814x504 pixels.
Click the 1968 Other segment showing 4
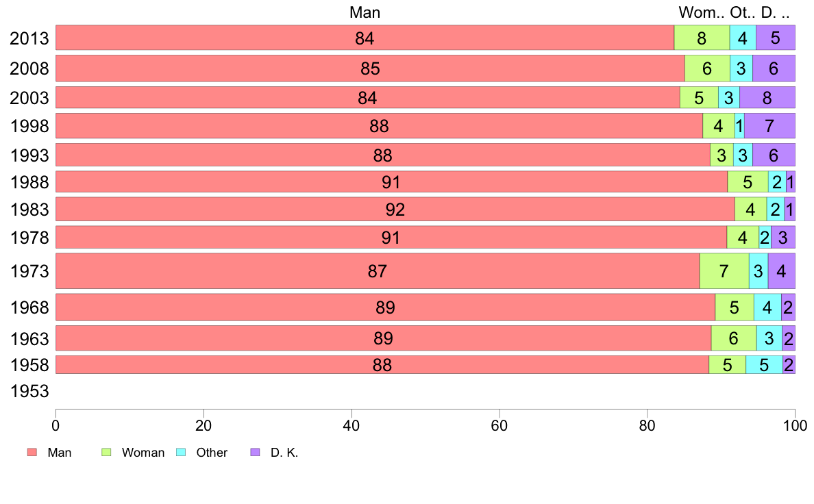click(x=768, y=307)
